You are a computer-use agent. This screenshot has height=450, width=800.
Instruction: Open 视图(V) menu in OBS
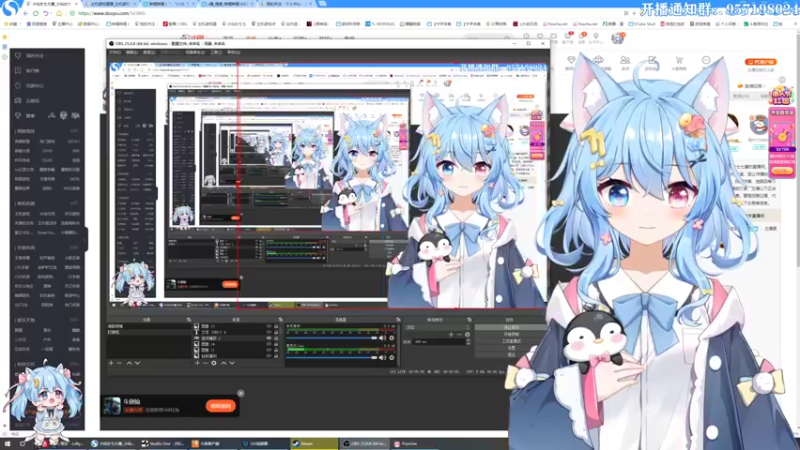click(x=148, y=53)
